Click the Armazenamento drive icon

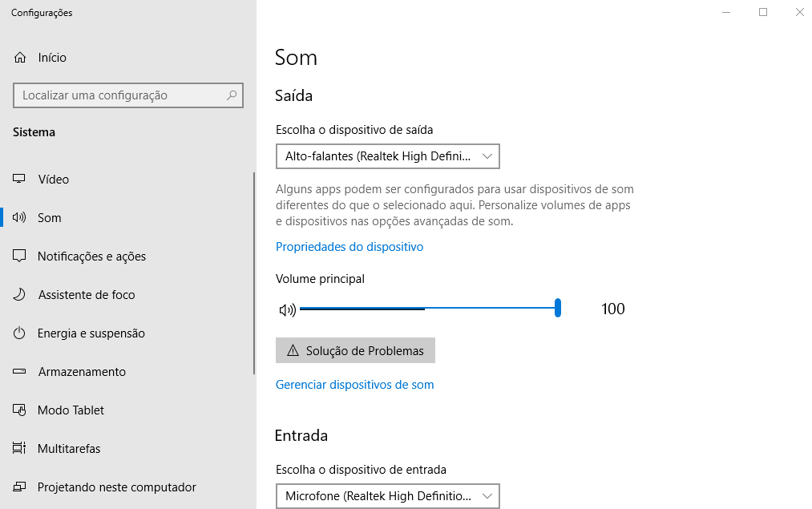(x=20, y=372)
